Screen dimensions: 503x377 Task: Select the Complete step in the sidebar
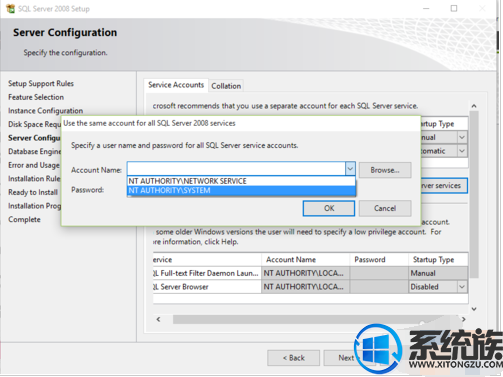click(24, 220)
